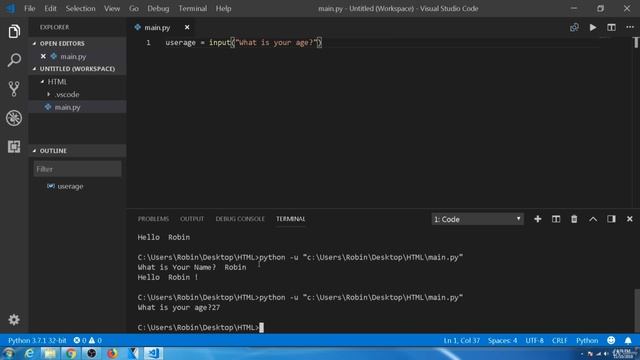This screenshot has height=360, width=640.
Task: Open terminal selector dropdown '1: Code'
Action: 477,219
